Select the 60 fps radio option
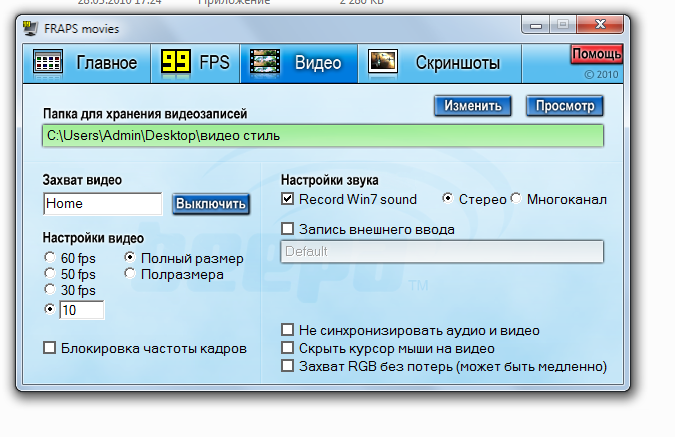This screenshot has height=437, width=675. coord(50,258)
